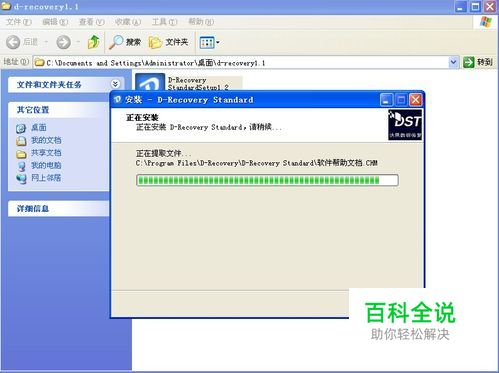Toggle the Folders (文件夹) pane button
This screenshot has width=499, height=373.
[x=168, y=42]
